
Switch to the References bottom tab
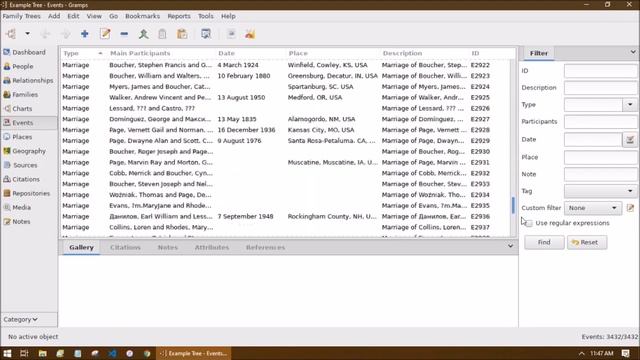coord(265,247)
